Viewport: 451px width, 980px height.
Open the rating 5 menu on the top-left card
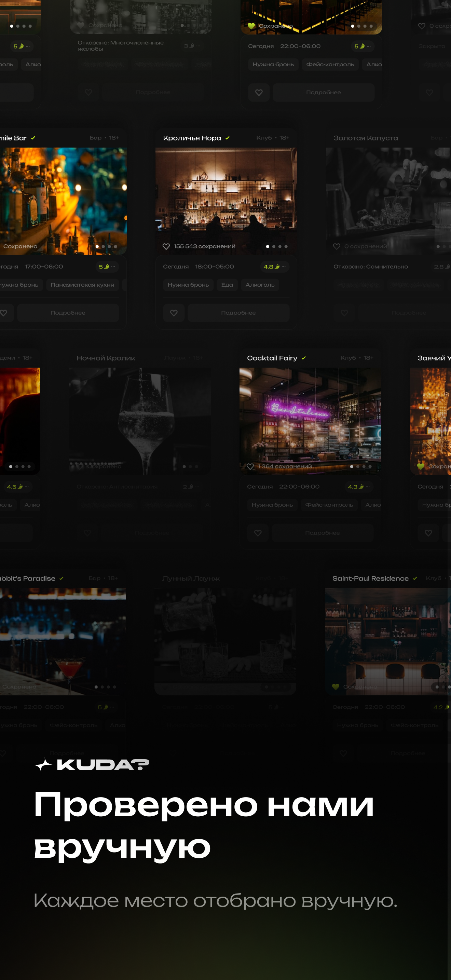(x=22, y=46)
